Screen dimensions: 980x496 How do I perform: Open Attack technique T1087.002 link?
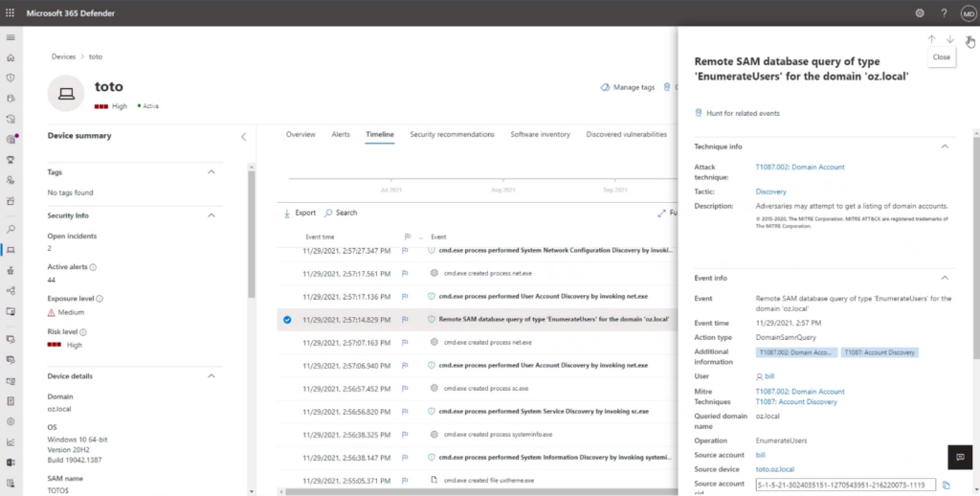[x=800, y=167]
